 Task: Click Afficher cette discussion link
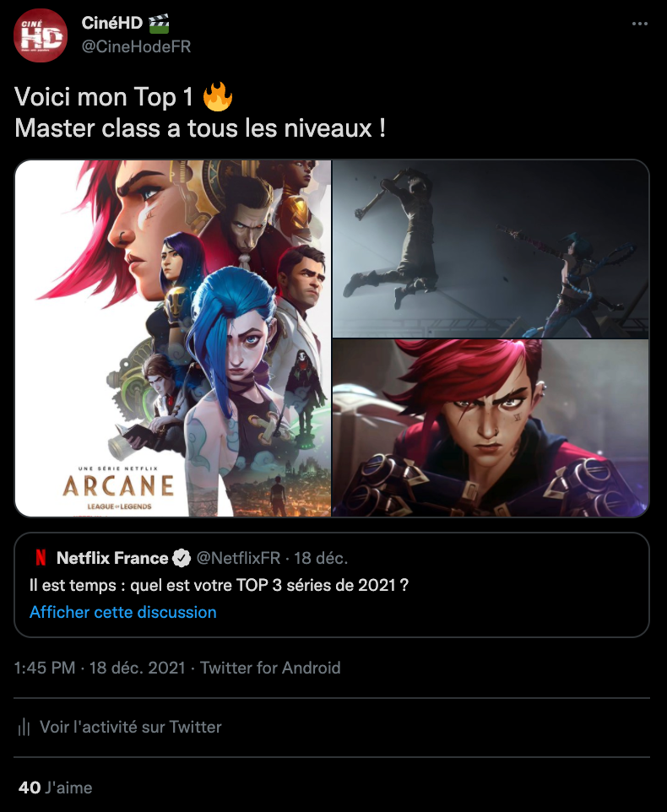click(x=122, y=612)
